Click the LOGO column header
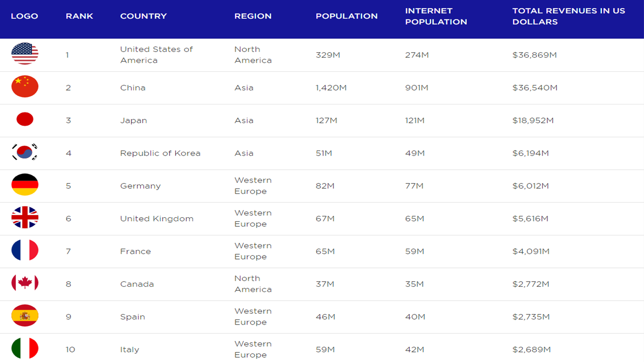Screen dimensions: 644x362 pyautogui.click(x=25, y=16)
